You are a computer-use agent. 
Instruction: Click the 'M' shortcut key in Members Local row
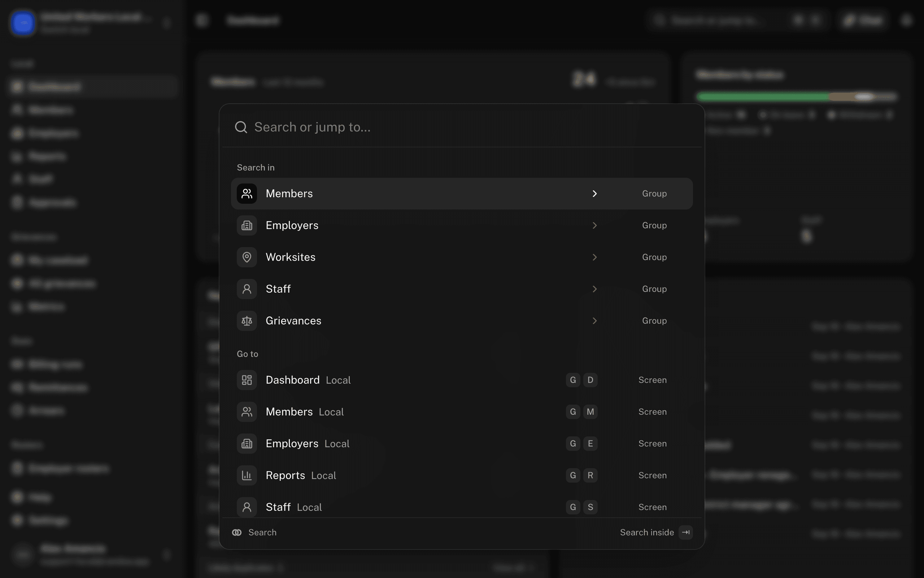[590, 411]
